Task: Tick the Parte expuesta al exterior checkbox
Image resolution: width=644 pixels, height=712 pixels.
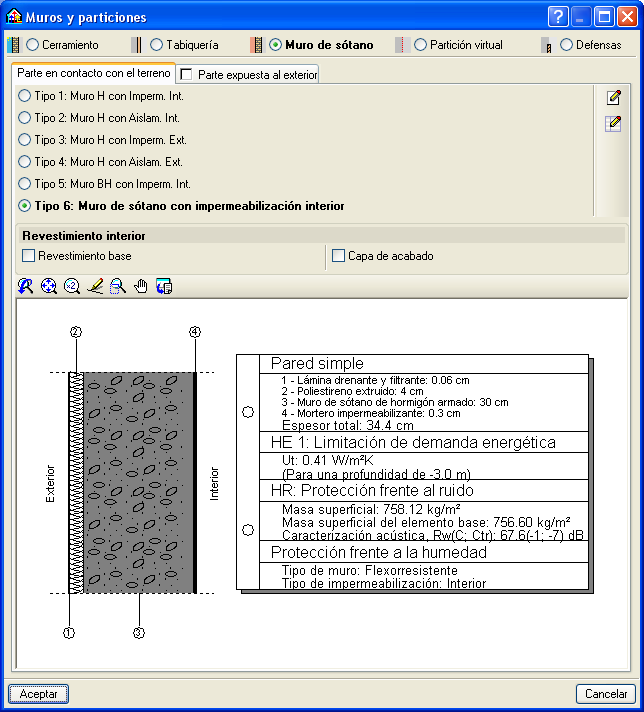Action: [x=186, y=74]
